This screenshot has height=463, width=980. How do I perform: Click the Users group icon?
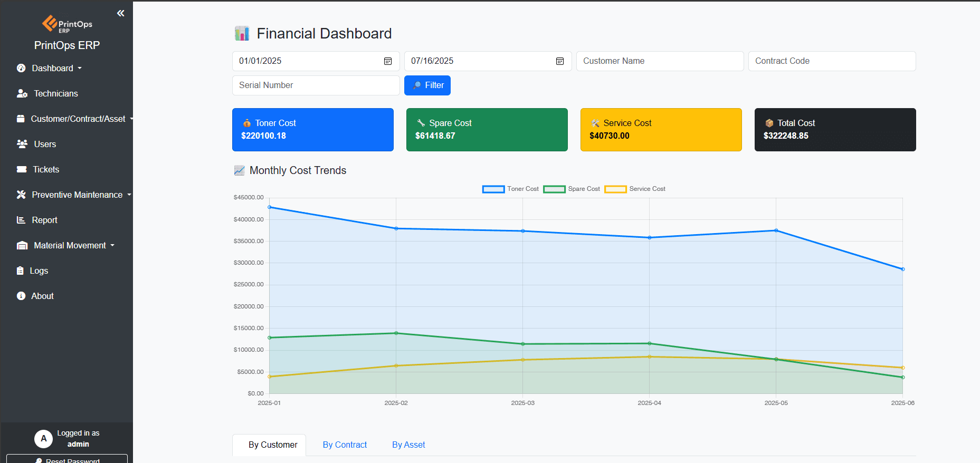pyautogui.click(x=22, y=144)
